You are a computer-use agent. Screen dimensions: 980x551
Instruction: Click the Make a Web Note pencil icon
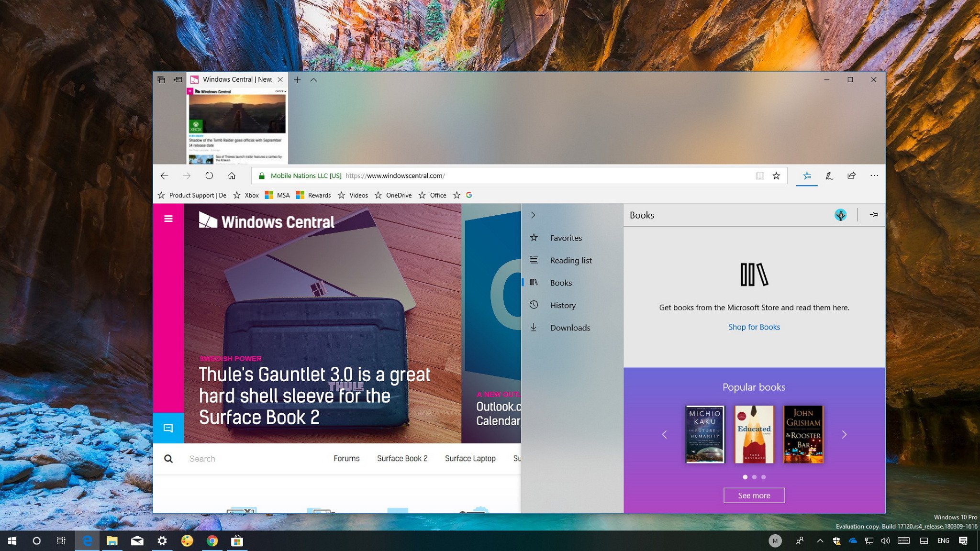point(829,176)
